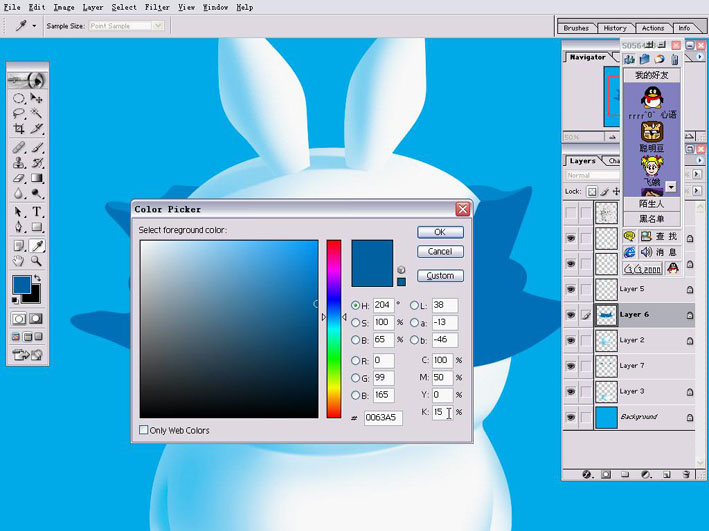Expand the QQ friends list scroll-down arrow
This screenshot has height=531, width=709.
coord(671,186)
